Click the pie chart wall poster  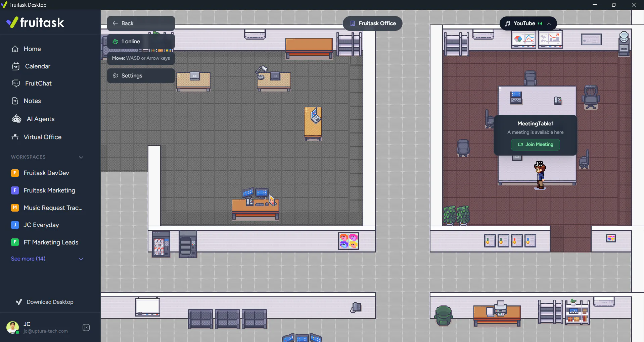point(523,40)
